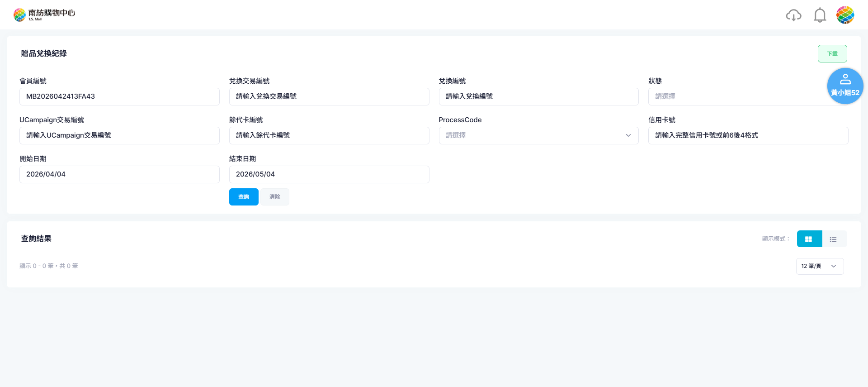
Task: Click the 下載 download button
Action: [832, 54]
